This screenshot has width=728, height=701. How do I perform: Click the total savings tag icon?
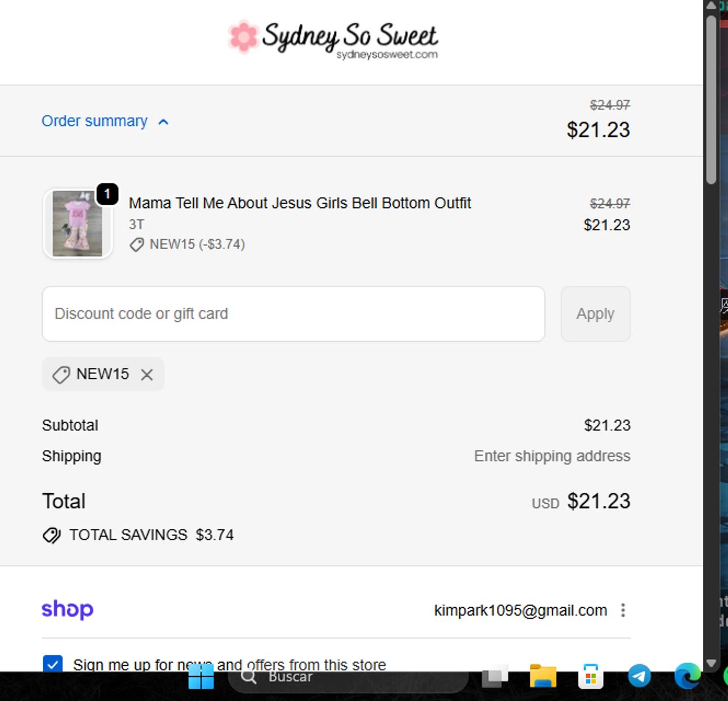(51, 535)
